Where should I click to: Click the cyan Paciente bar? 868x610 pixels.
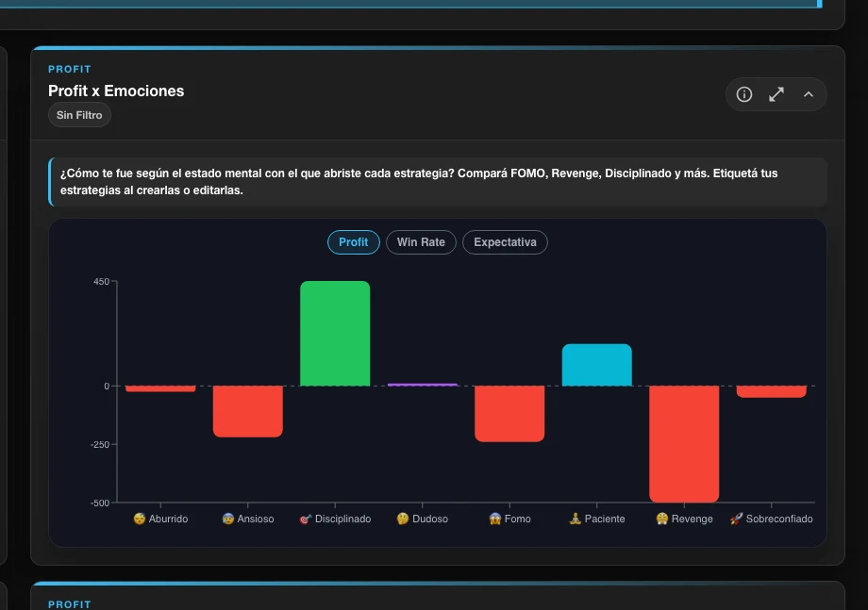pyautogui.click(x=596, y=365)
